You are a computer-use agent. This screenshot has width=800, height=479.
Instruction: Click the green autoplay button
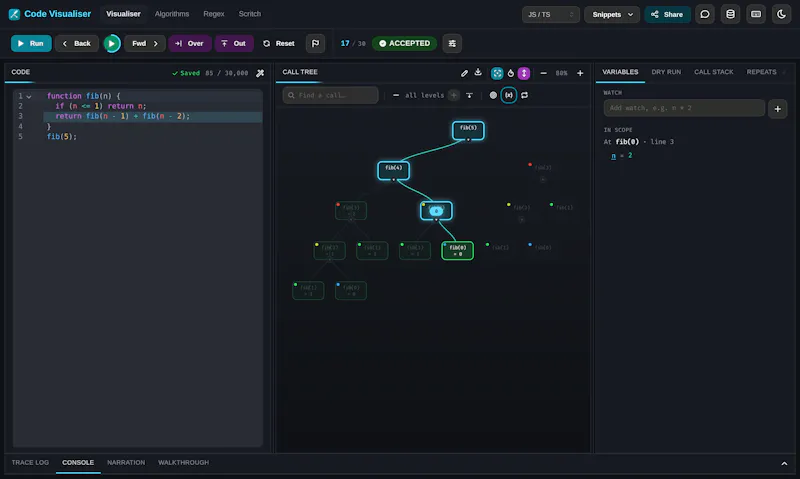pos(112,43)
